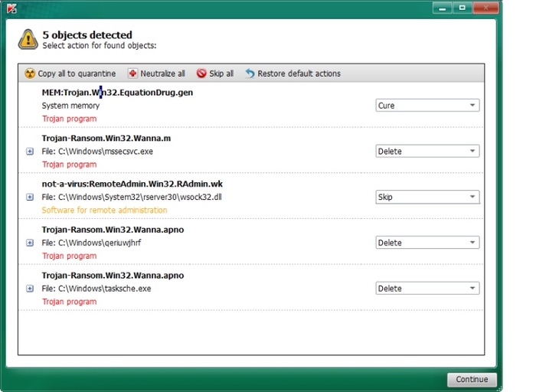
Task: Maximize the scan results window
Action: point(462,8)
